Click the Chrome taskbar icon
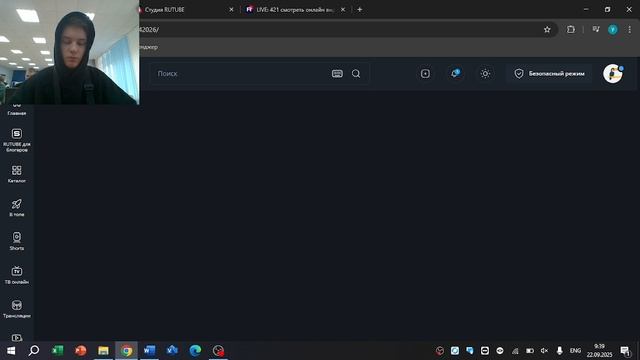This screenshot has width=640, height=360. [x=127, y=351]
